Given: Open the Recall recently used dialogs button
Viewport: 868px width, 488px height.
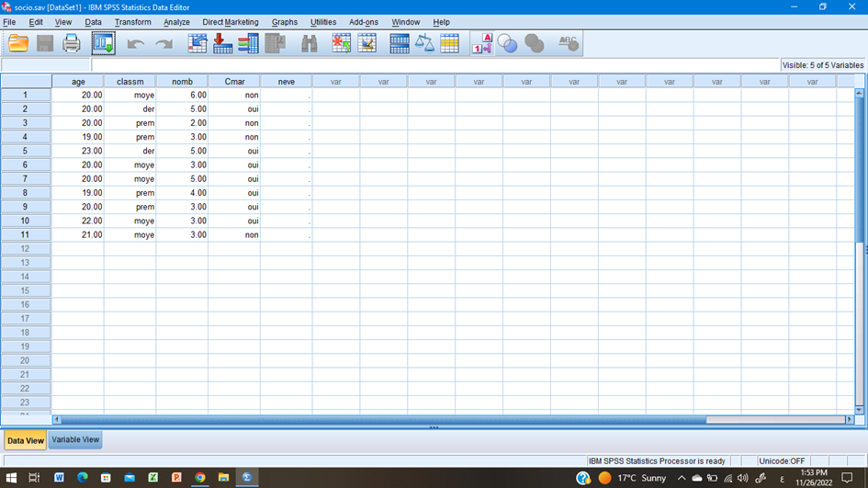Looking at the screenshot, I should coord(103,43).
